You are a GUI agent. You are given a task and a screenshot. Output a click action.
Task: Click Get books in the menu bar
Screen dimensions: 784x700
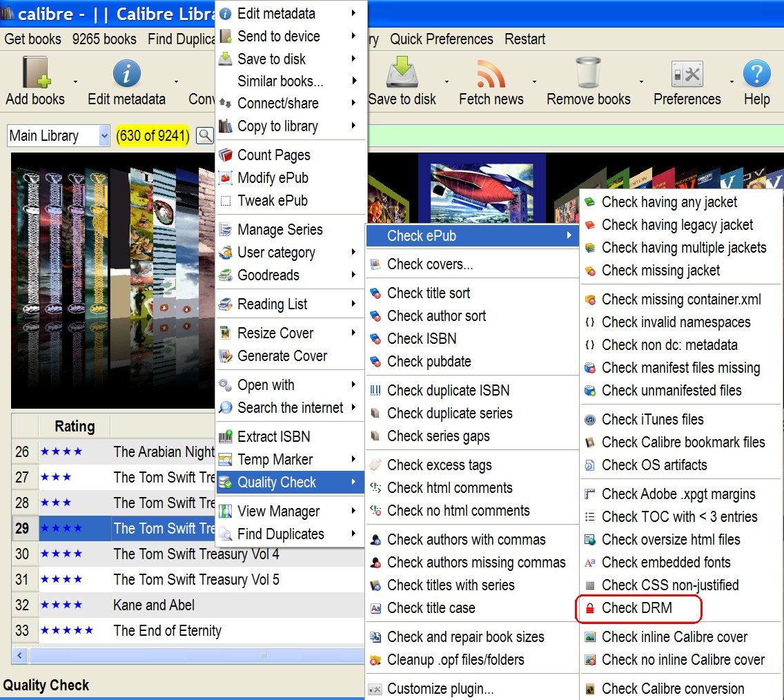pos(33,39)
